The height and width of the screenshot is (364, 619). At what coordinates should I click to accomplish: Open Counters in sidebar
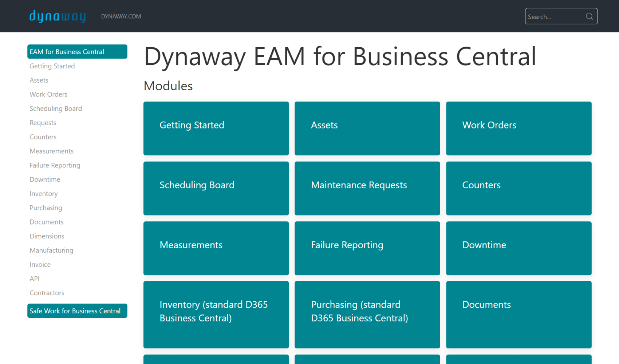click(43, 137)
